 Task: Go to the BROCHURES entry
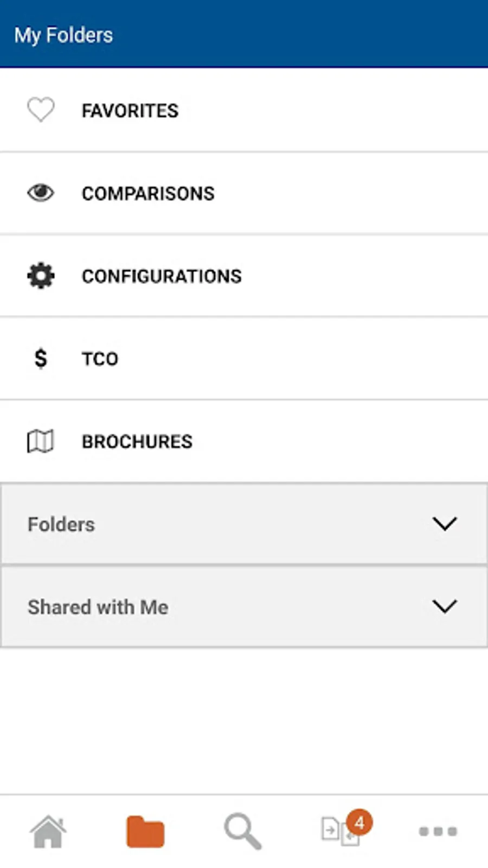tap(137, 442)
